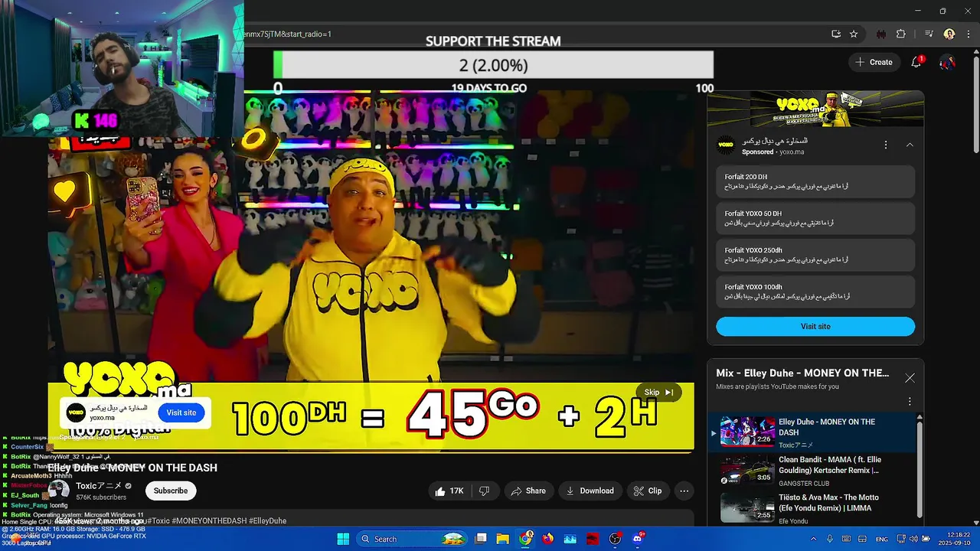Open the Toxic channel avatar
This screenshot has height=551, width=980.
pos(60,491)
